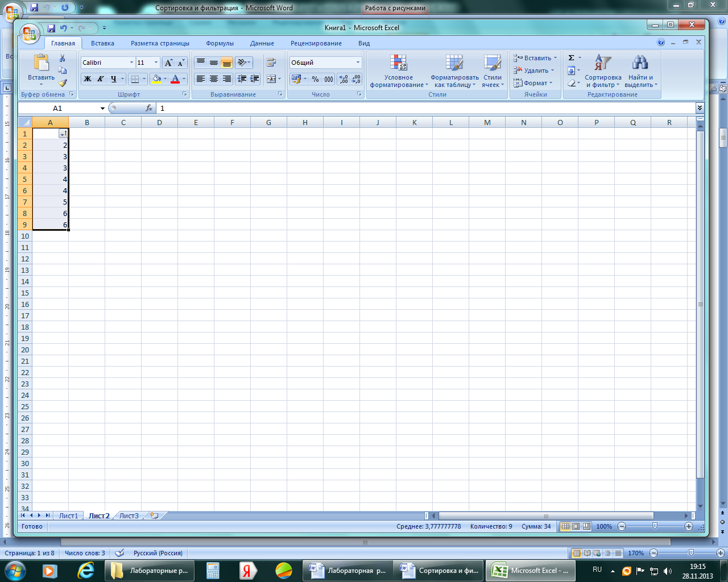Increase decimal places

tap(344, 79)
